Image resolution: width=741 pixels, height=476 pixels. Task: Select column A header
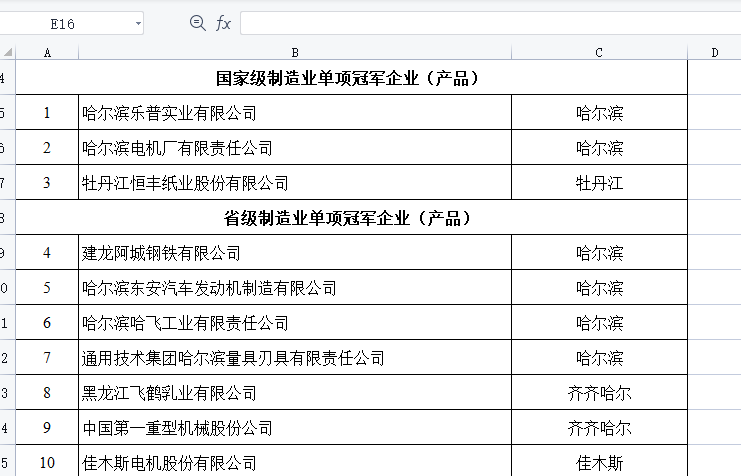(x=47, y=52)
